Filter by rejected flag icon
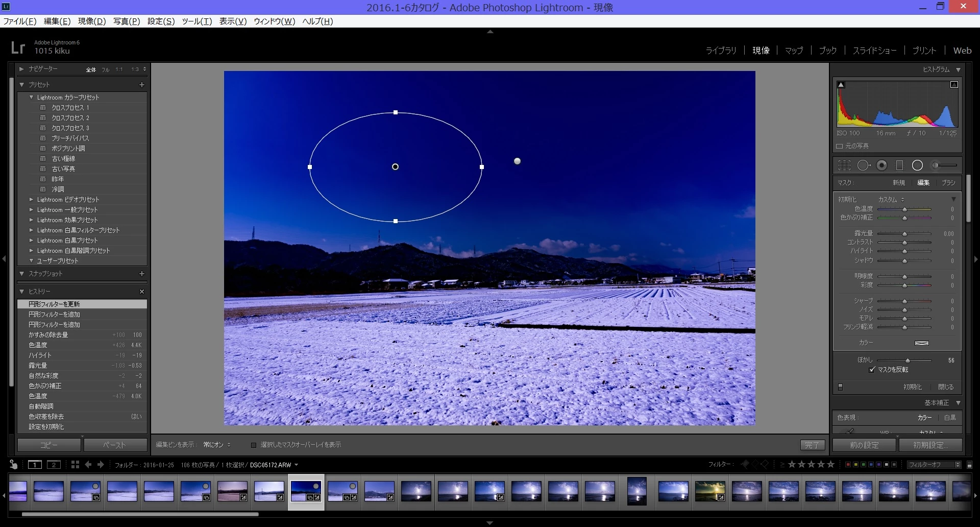Image resolution: width=980 pixels, height=527 pixels. tap(765, 464)
